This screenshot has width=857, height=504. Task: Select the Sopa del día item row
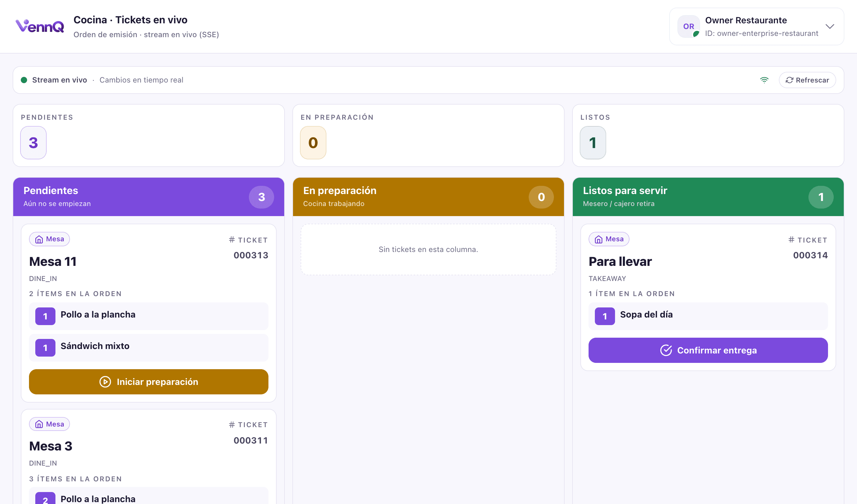(x=708, y=316)
